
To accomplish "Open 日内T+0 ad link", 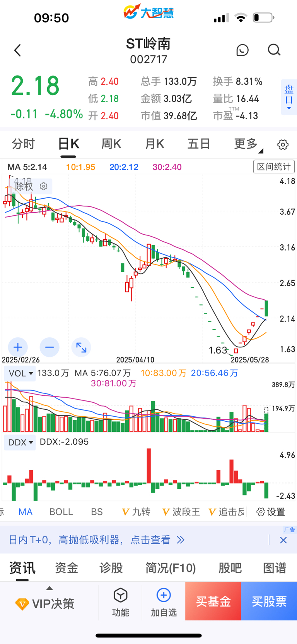I will [x=90, y=540].
